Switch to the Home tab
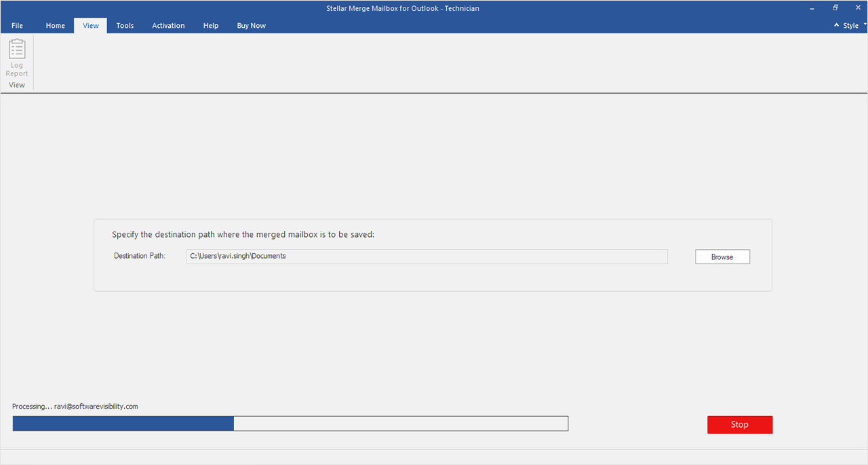This screenshot has width=868, height=465. (56, 26)
